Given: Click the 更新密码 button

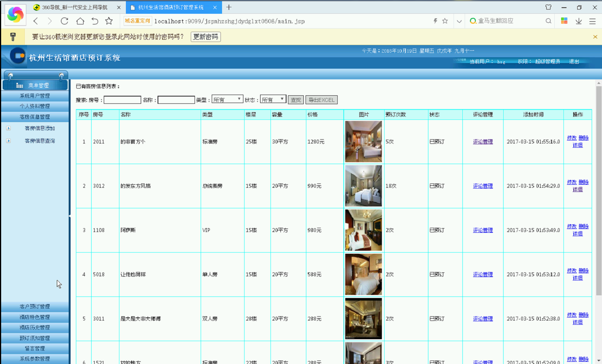Looking at the screenshot, I should coord(206,37).
